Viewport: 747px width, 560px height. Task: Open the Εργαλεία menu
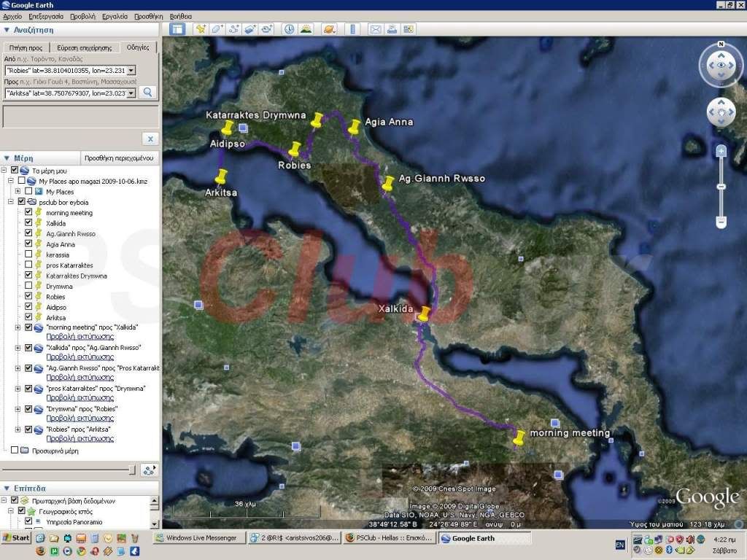coord(115,16)
